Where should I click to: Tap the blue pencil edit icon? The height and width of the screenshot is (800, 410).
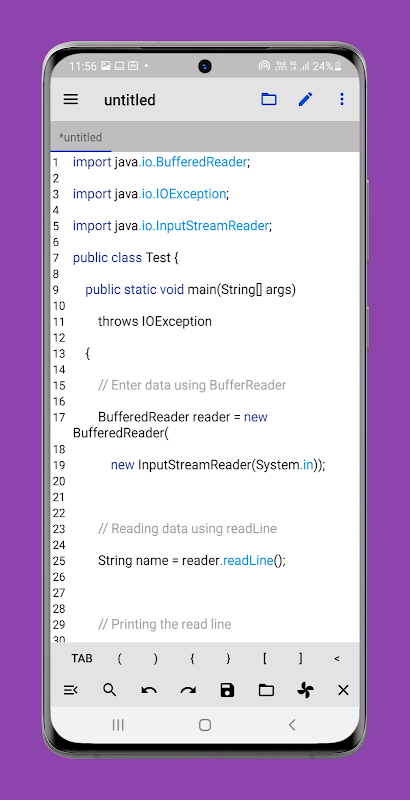point(305,99)
